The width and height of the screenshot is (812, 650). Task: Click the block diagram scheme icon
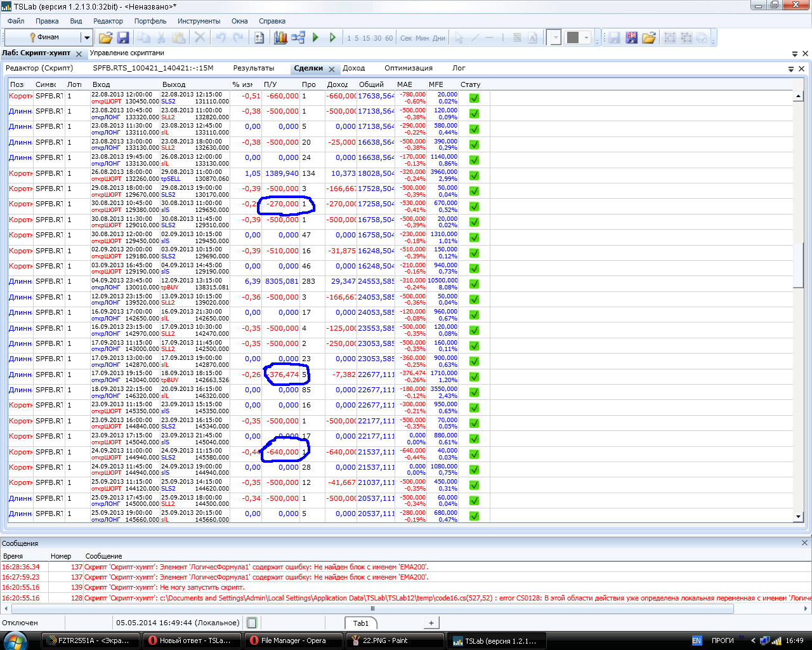coord(298,38)
